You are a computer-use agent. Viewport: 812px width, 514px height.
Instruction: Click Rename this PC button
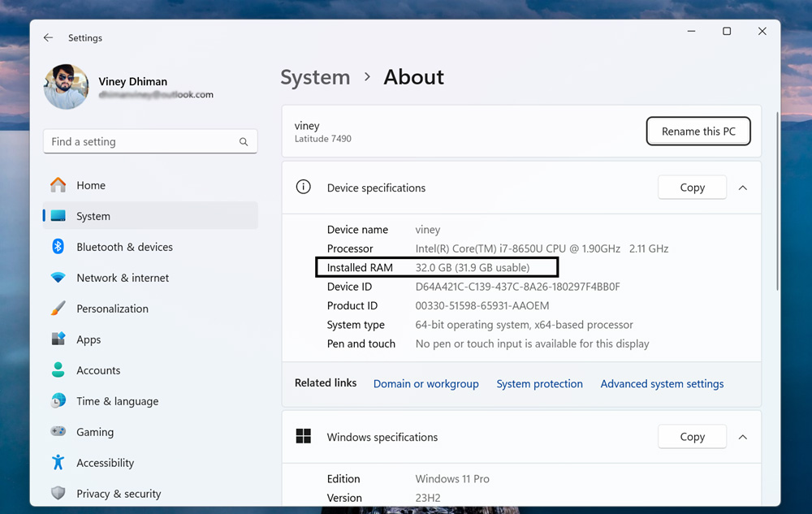[x=698, y=131]
